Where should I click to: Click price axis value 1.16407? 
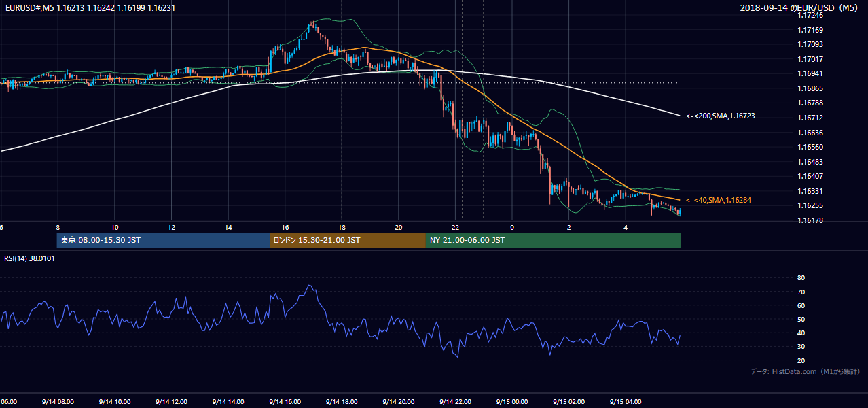(810, 176)
